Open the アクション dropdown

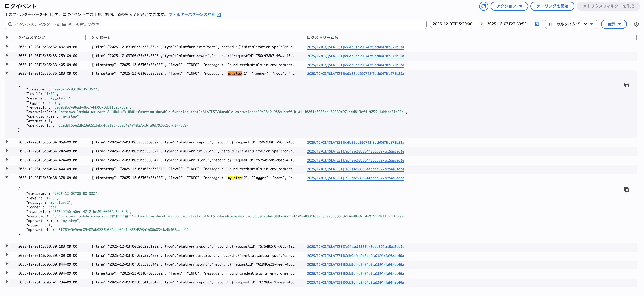[509, 6]
